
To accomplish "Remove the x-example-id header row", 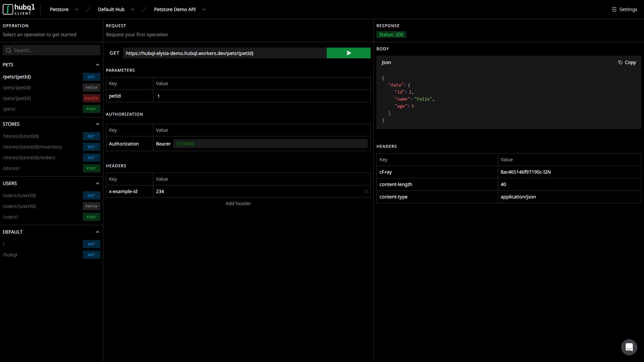I will click(x=366, y=191).
